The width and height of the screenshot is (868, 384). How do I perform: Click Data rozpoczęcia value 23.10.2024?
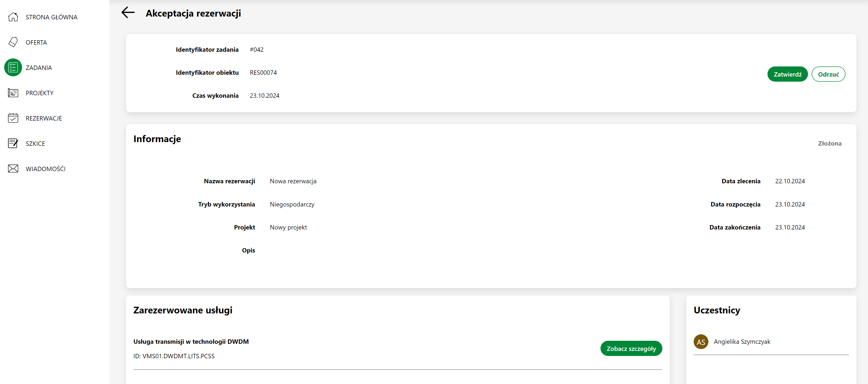(x=790, y=204)
